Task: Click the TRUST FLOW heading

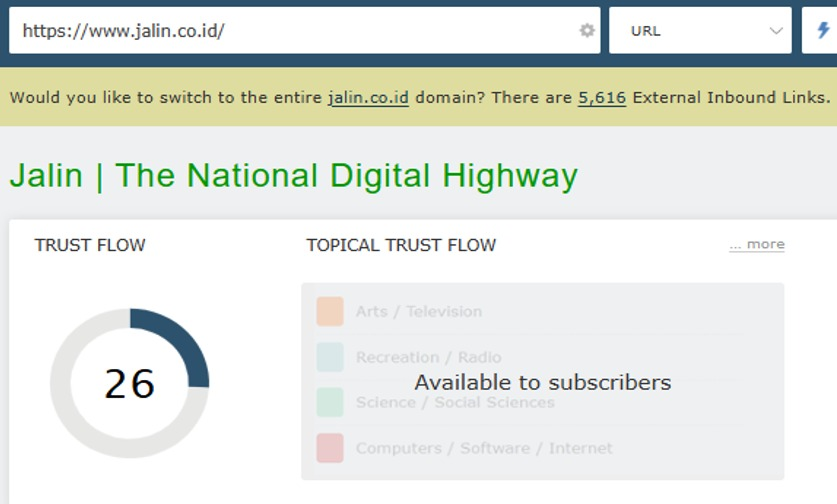Action: 90,245
